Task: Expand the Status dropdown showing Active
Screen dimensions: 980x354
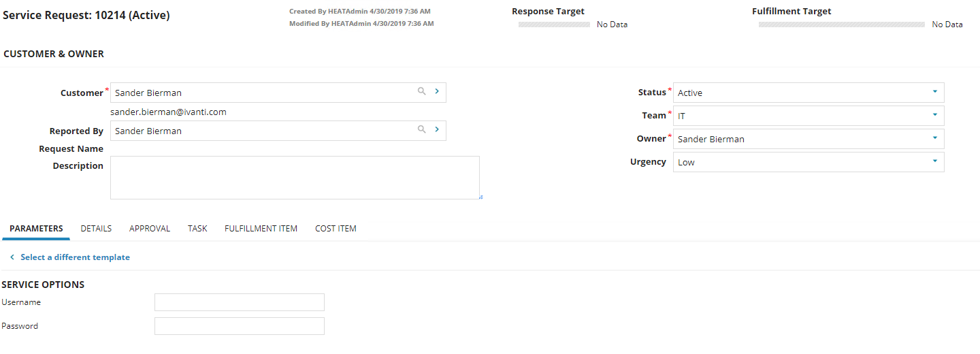Action: coord(808,93)
